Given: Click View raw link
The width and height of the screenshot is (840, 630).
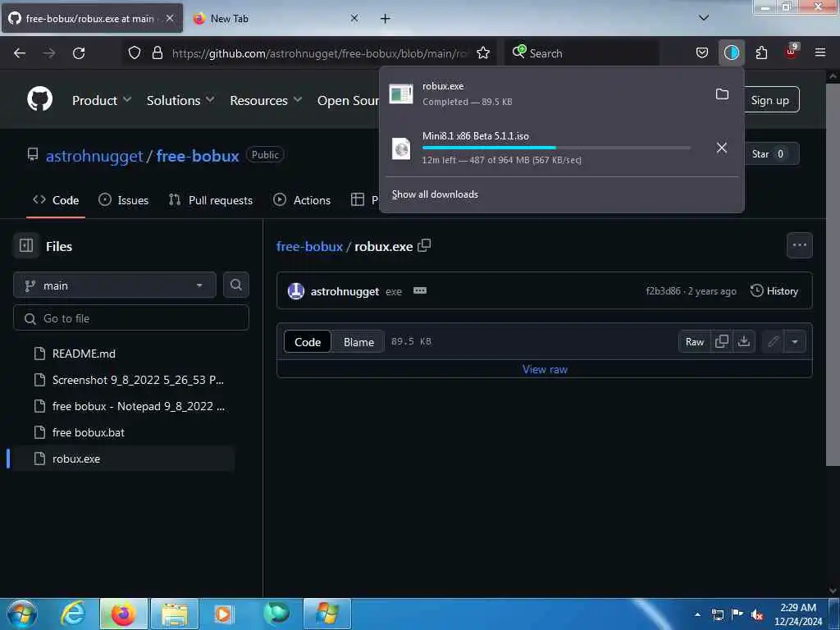Looking at the screenshot, I should (545, 369).
